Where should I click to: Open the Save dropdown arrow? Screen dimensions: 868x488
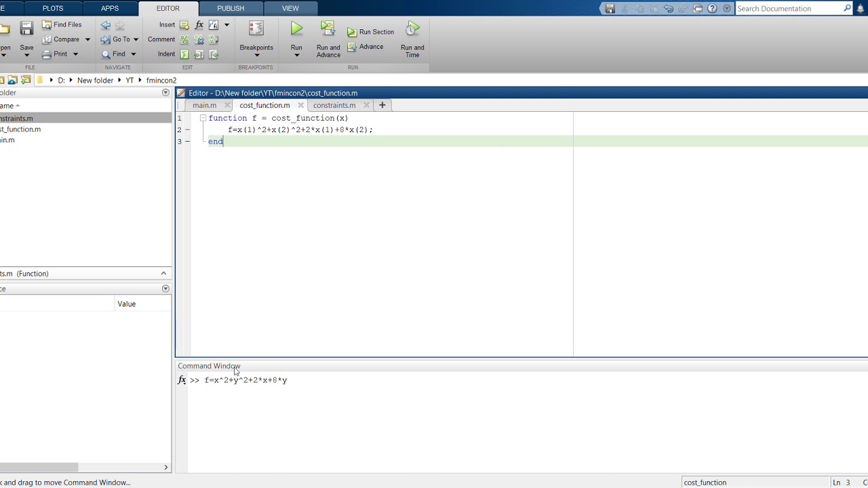coord(26,55)
